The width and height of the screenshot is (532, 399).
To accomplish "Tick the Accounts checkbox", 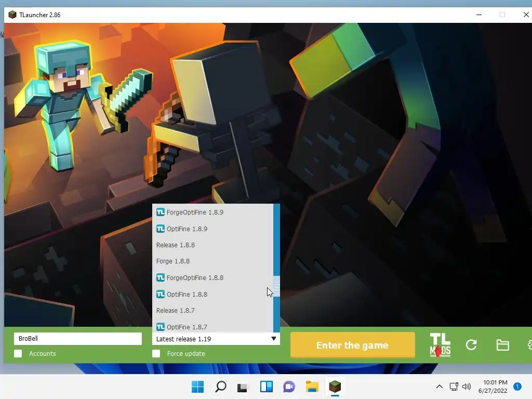I will tap(18, 353).
